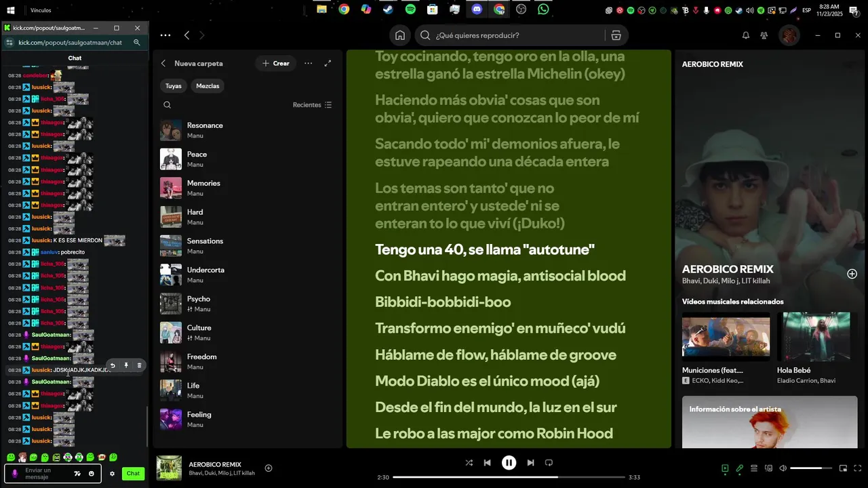
Task: Open friends activity icon
Action: [764, 35]
